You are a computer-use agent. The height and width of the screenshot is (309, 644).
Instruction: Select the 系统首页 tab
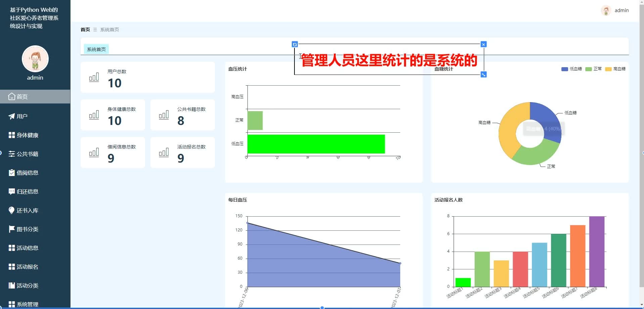click(96, 49)
